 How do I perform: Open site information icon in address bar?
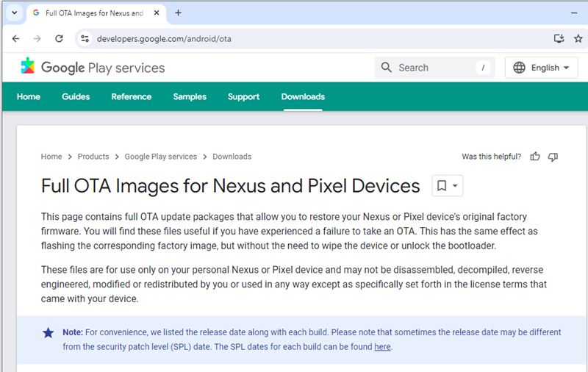coord(85,39)
